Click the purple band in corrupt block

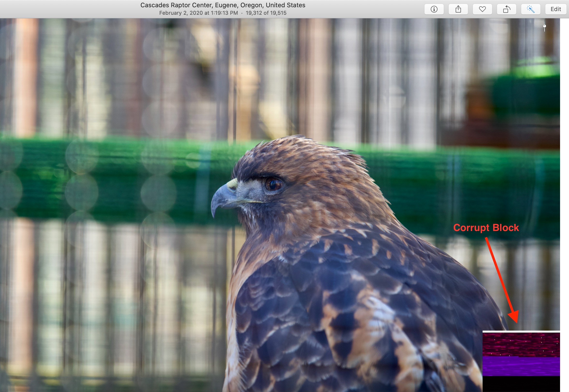tap(521, 366)
